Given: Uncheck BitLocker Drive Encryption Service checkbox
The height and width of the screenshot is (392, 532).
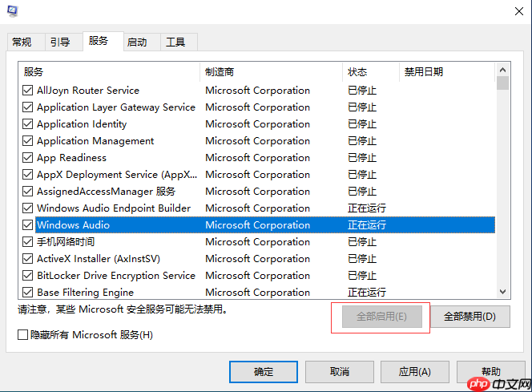Looking at the screenshot, I should [27, 275].
